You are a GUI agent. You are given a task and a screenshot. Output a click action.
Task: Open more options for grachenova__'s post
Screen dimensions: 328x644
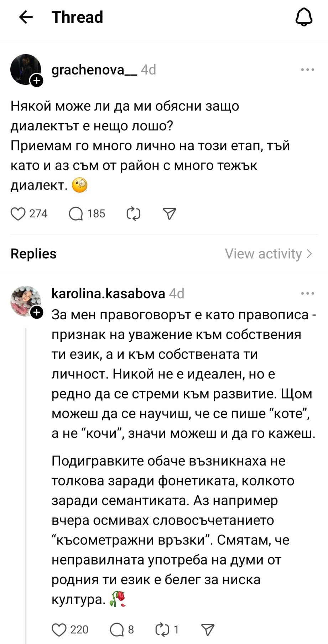[x=307, y=70]
